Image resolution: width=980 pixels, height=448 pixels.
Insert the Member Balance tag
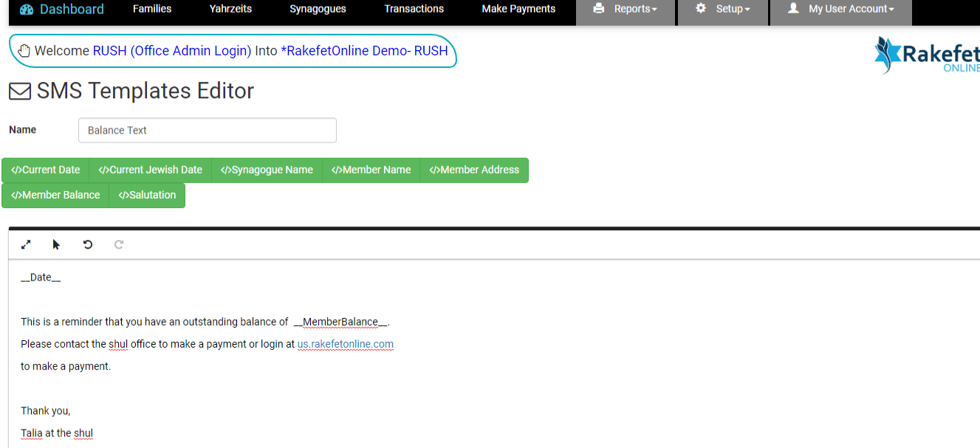pyautogui.click(x=55, y=196)
